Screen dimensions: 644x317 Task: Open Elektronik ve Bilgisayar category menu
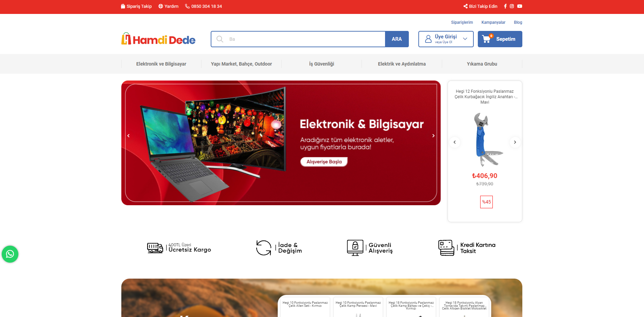tap(161, 64)
